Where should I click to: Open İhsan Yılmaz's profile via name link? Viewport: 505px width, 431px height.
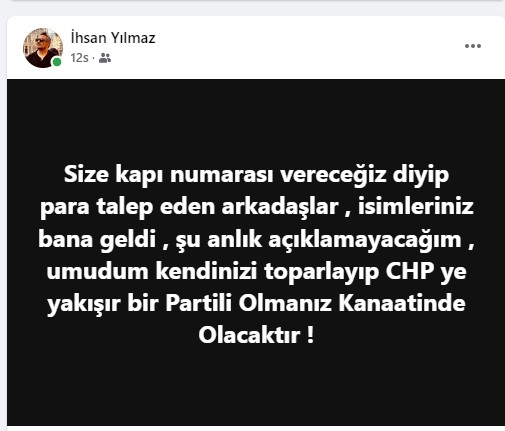[113, 38]
